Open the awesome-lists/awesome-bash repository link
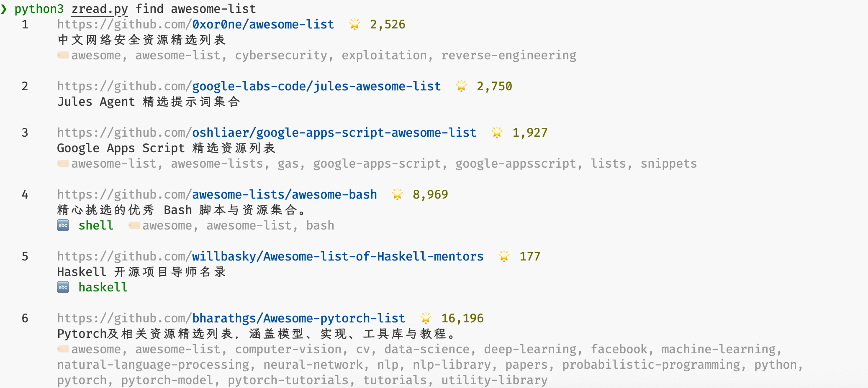 point(284,194)
